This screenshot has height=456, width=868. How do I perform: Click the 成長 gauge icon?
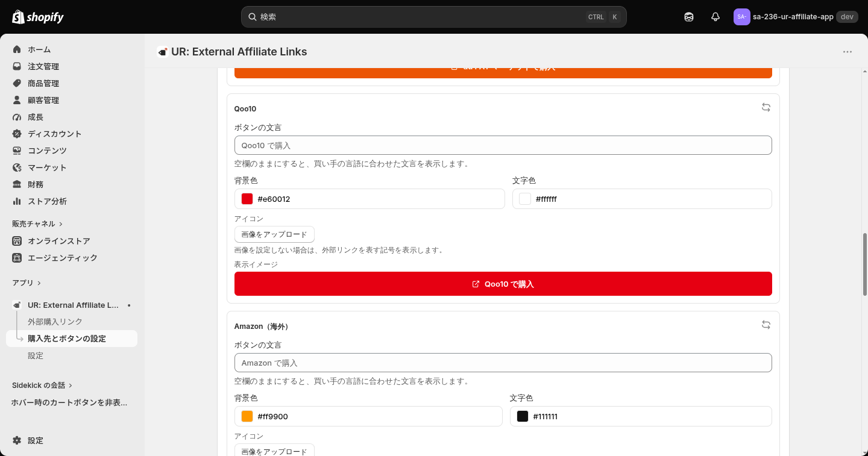tap(17, 117)
